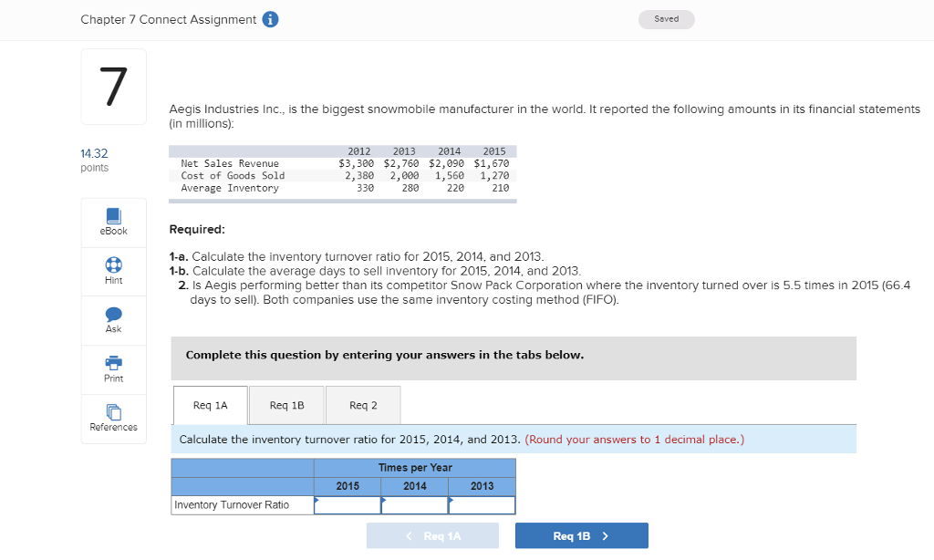
Task: Click the info icon beside assignment title
Action: (x=270, y=18)
